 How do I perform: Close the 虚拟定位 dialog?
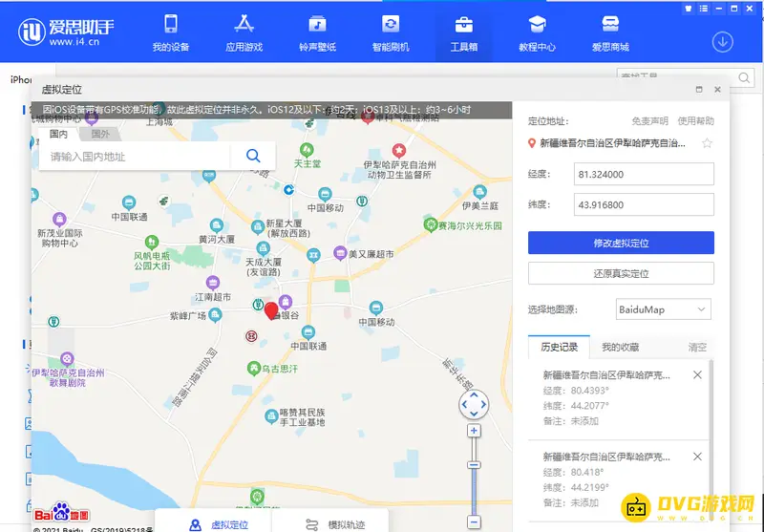tap(717, 89)
